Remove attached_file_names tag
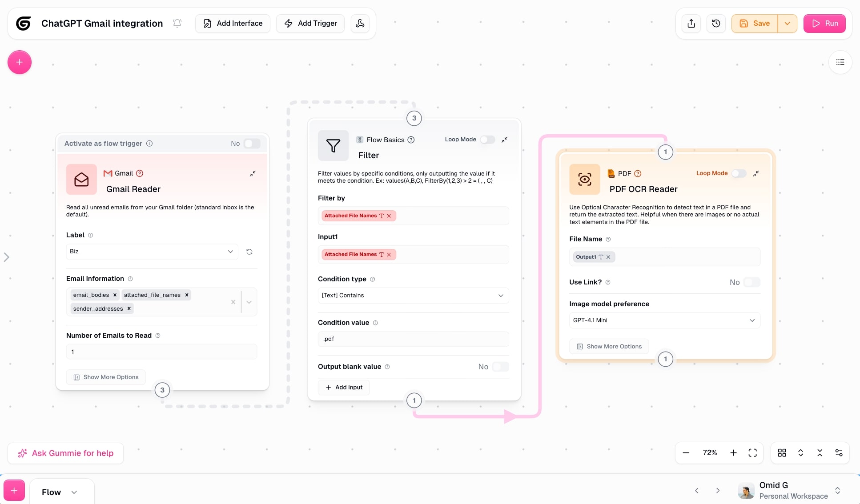Image resolution: width=860 pixels, height=504 pixels. (x=187, y=295)
